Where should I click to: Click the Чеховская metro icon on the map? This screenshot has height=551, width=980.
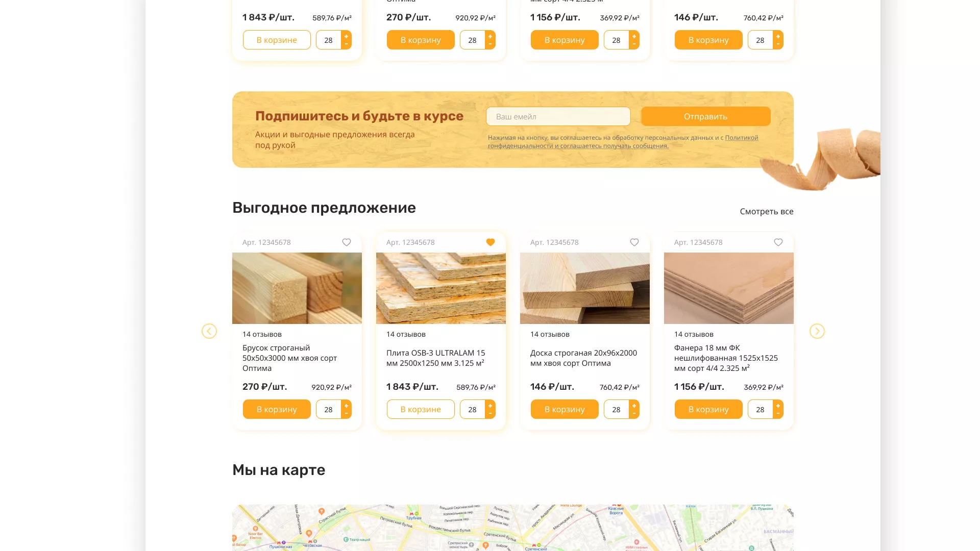click(310, 541)
